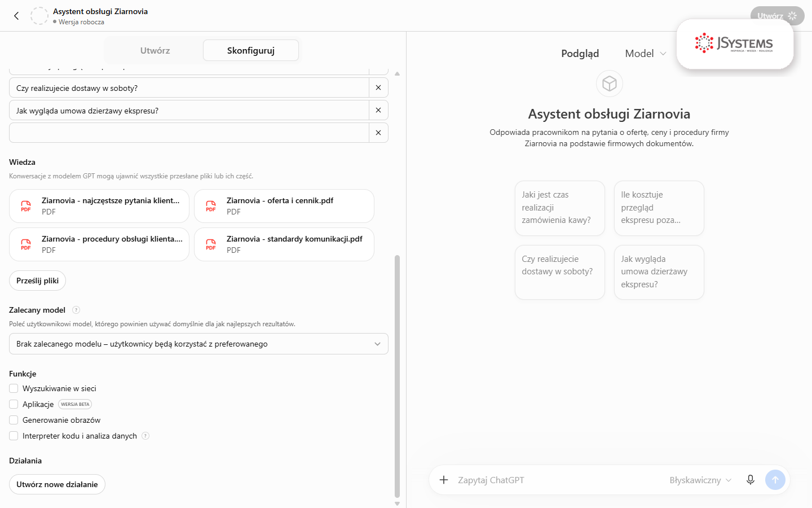This screenshot has width=812, height=508.
Task: Remove the 'Czy realizujecie dostawy w soboty?' starter
Action: (378, 87)
